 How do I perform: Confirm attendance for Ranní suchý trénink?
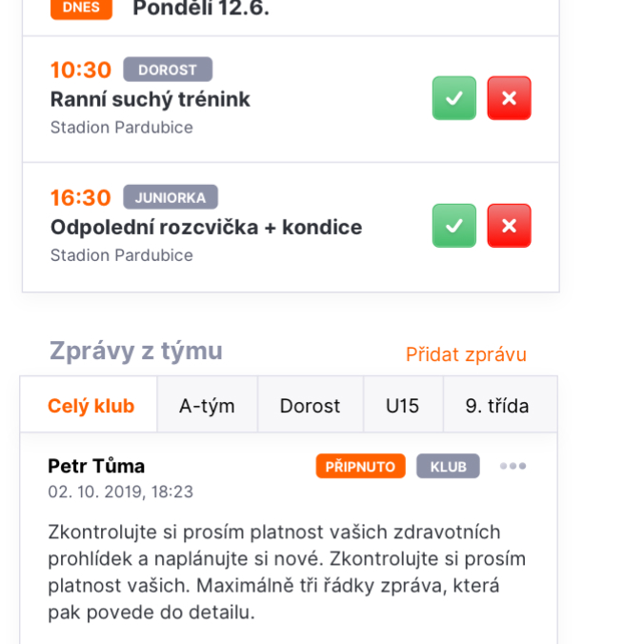coord(453,98)
